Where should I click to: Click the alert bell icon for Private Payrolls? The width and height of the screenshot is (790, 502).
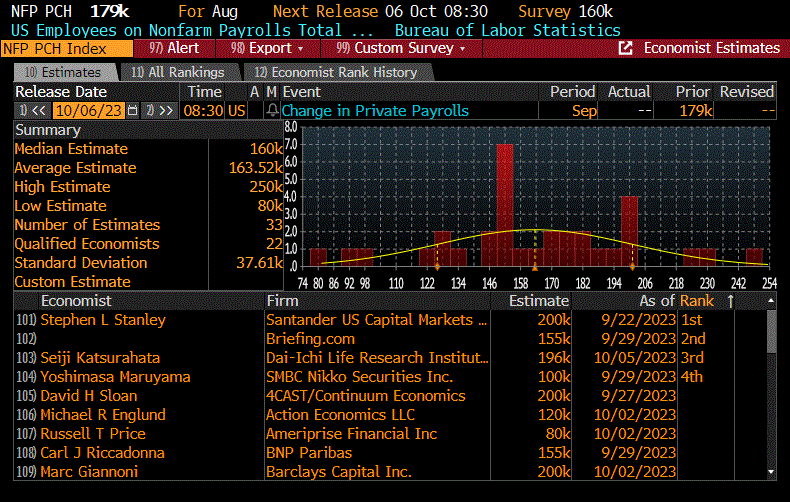click(x=272, y=110)
